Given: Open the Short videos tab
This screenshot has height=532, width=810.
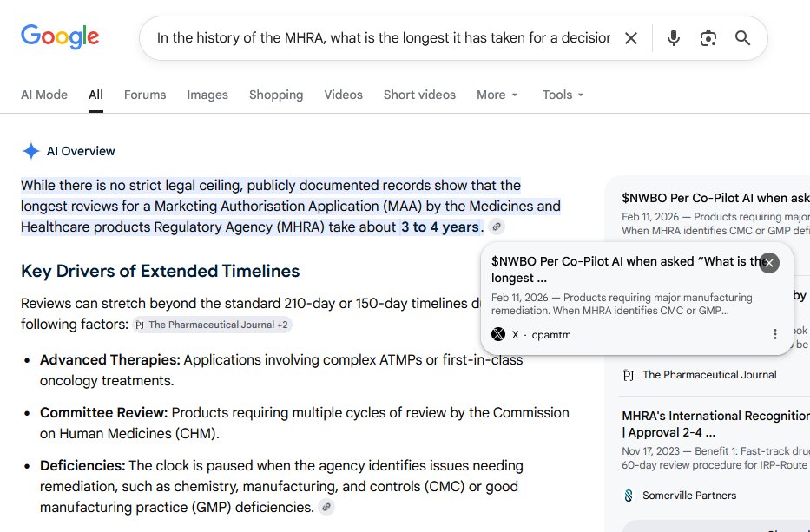Looking at the screenshot, I should [419, 95].
